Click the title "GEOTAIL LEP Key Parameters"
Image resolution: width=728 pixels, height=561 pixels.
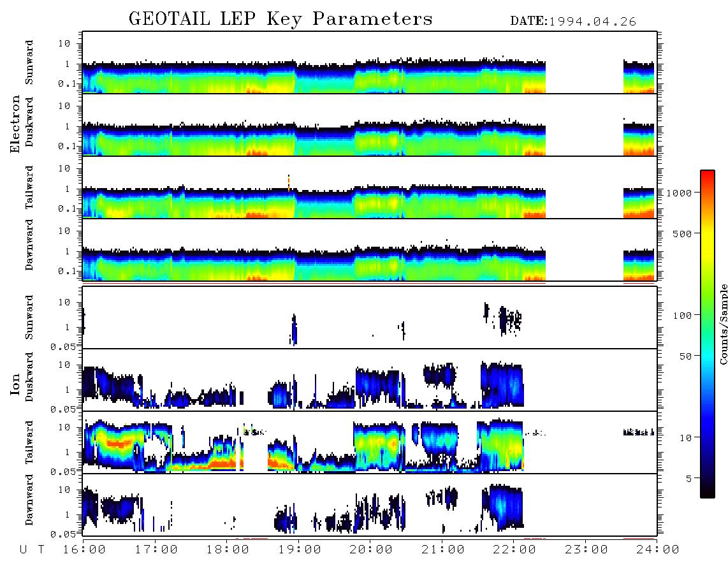280,19
